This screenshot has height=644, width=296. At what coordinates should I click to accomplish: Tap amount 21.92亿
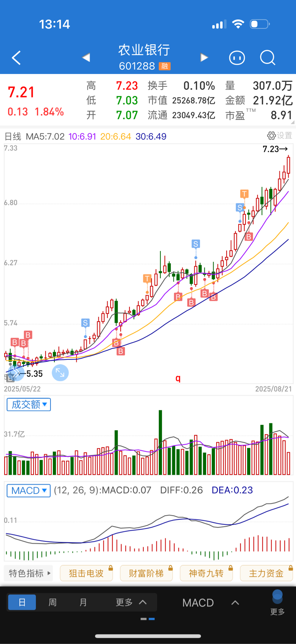(272, 101)
